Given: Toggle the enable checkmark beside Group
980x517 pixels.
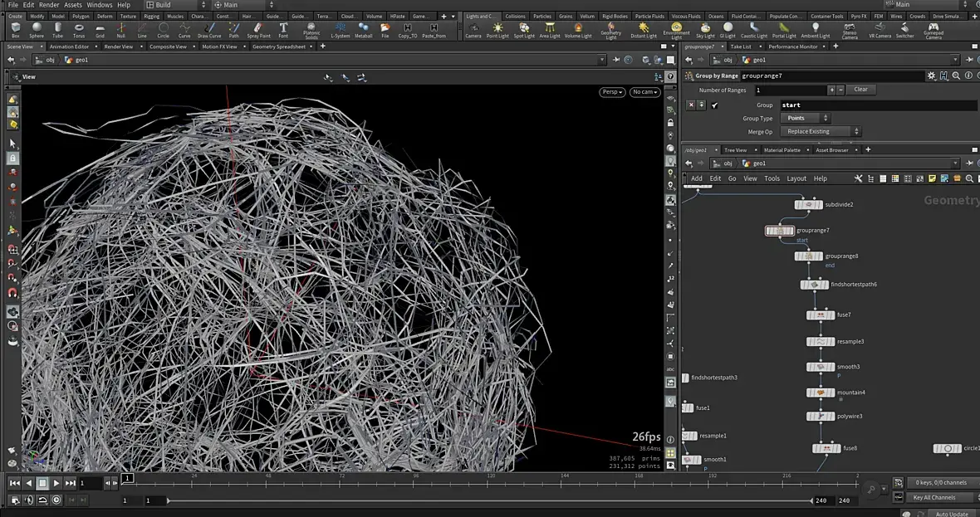Looking at the screenshot, I should coord(714,105).
